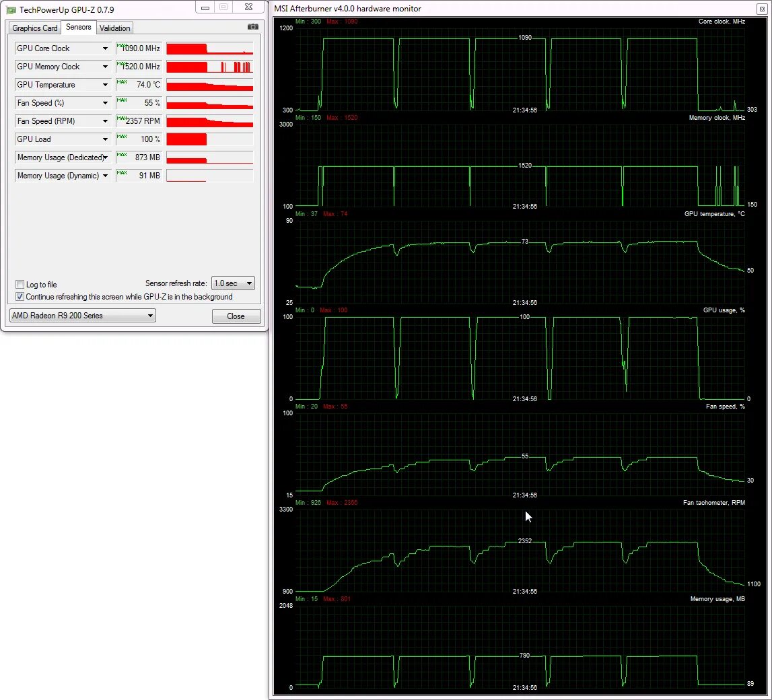Click the GPU Core Clock red history graph
The height and width of the screenshot is (700, 772).
(x=210, y=48)
